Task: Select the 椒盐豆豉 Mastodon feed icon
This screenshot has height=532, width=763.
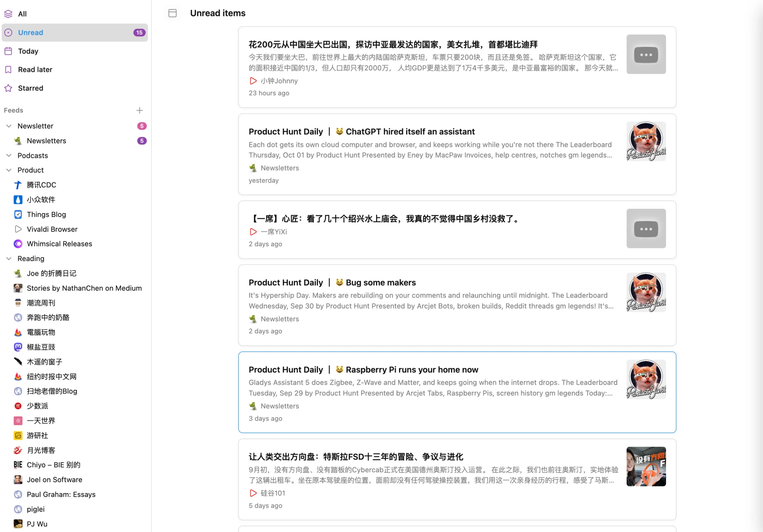Action: (x=18, y=347)
